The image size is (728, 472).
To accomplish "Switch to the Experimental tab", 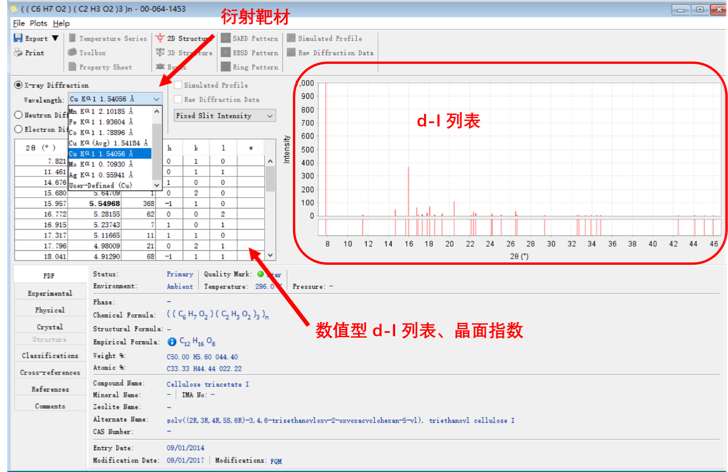I will pyautogui.click(x=49, y=294).
